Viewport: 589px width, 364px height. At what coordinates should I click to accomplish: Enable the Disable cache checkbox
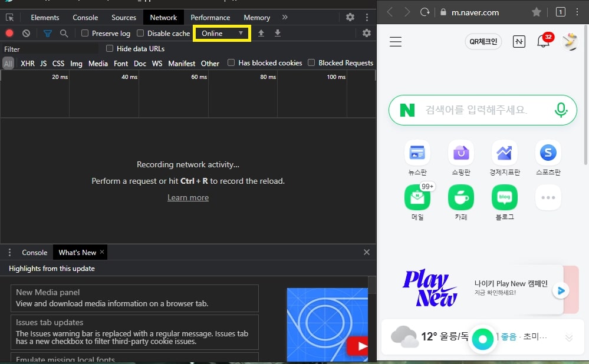140,33
